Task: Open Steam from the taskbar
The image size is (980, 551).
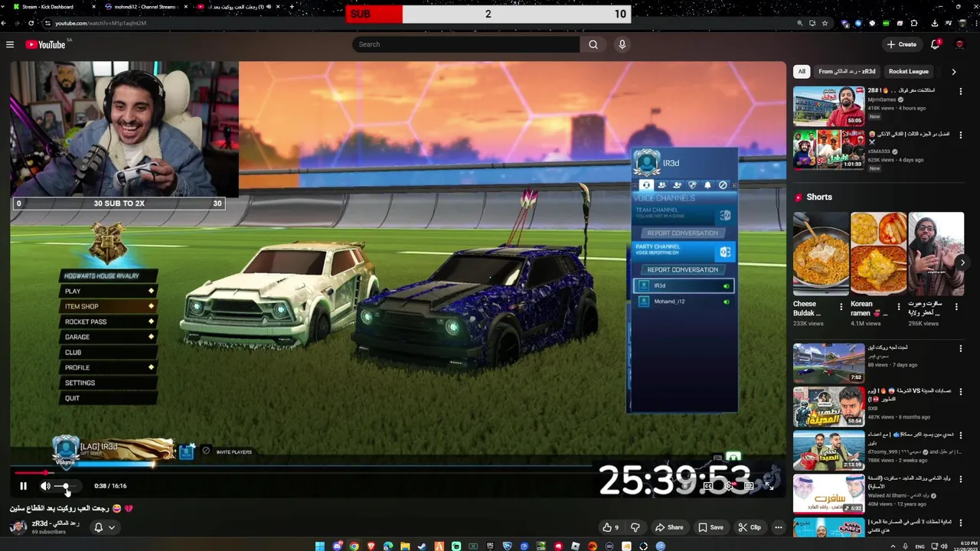Action: (423, 546)
